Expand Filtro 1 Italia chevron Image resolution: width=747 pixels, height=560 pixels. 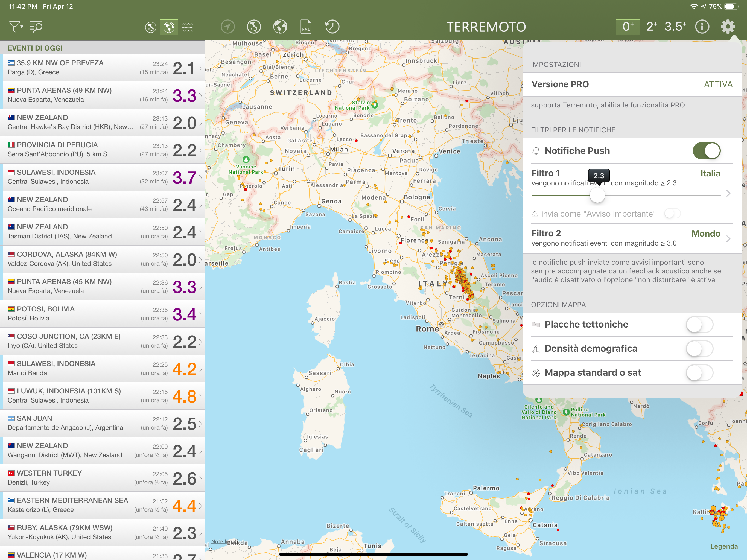pos(728,193)
